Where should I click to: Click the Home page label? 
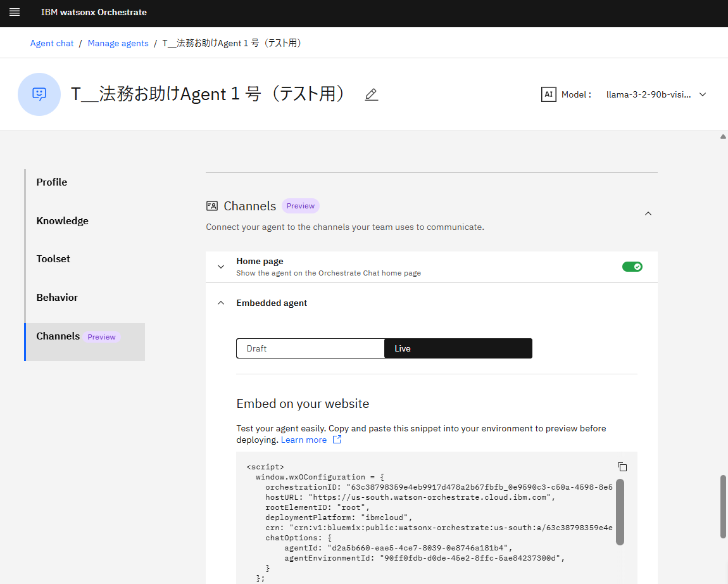click(x=260, y=261)
